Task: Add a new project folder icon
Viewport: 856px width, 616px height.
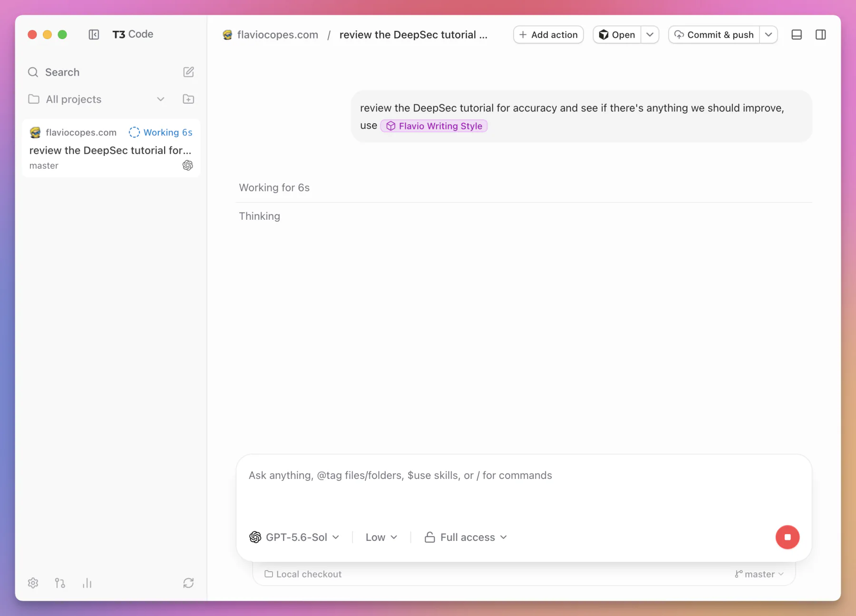Action: [188, 99]
